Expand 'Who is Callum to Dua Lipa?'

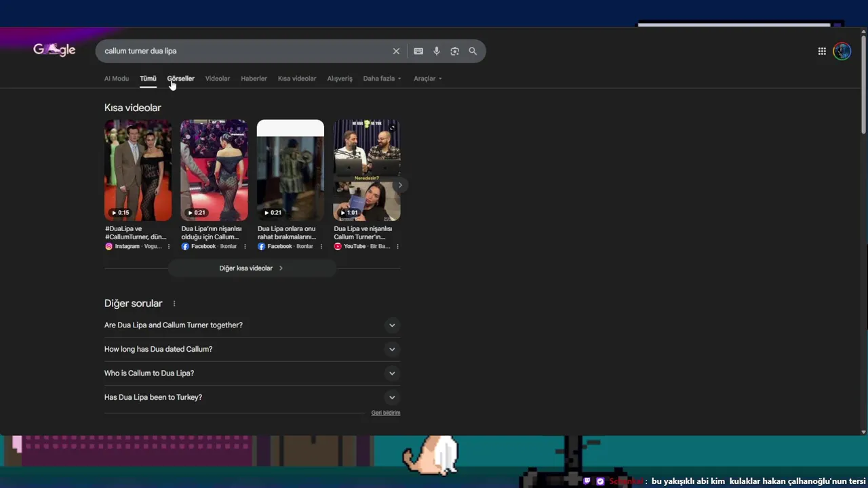click(x=252, y=373)
